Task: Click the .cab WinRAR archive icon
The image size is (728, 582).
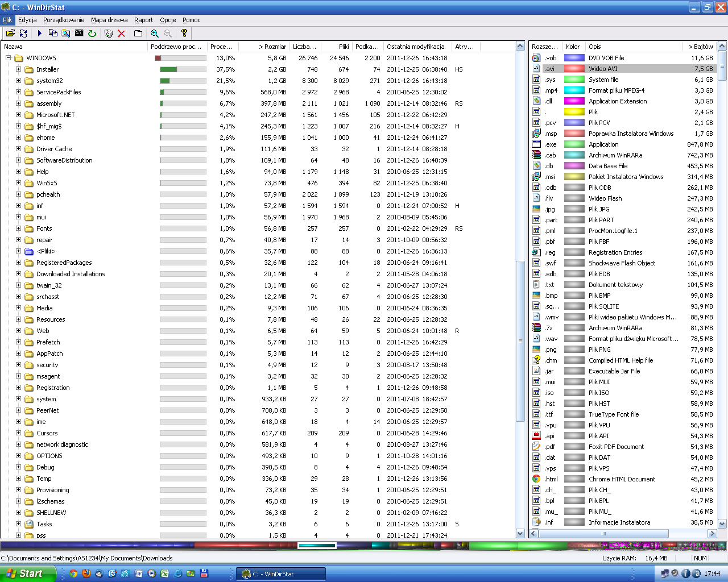Action: [x=536, y=155]
